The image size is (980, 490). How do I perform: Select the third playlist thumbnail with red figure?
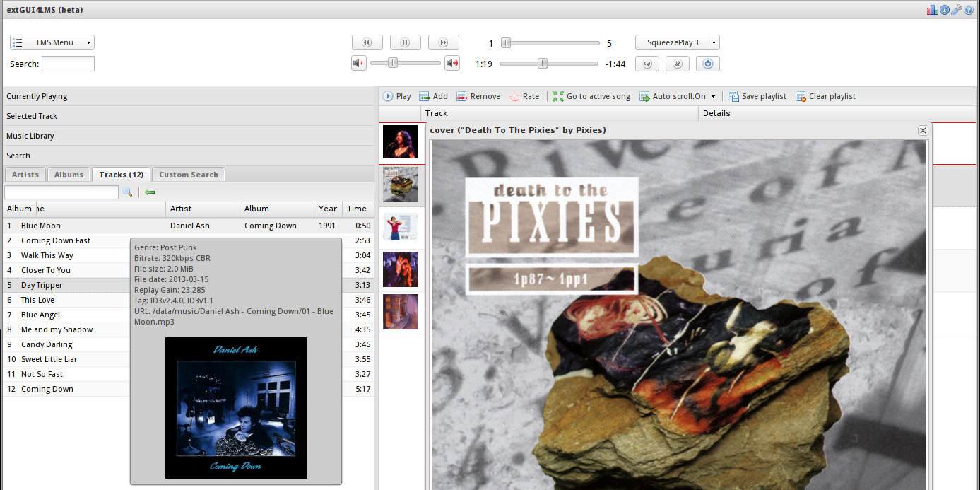(x=401, y=227)
